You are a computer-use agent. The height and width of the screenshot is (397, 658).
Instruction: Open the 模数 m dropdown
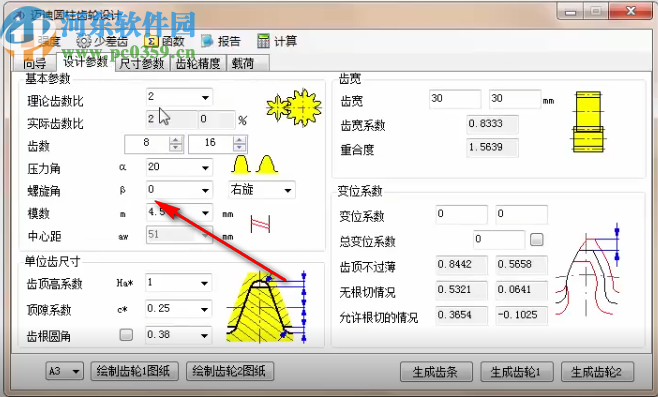[205, 213]
